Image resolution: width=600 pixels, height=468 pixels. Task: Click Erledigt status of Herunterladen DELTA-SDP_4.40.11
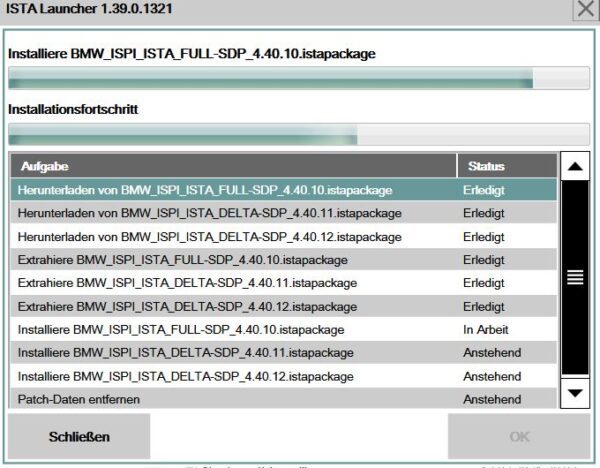pyautogui.click(x=484, y=214)
